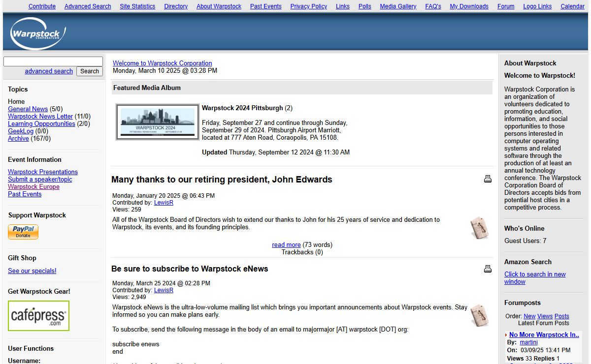The image size is (591, 364).
Task: Open the CafePress gear store image
Action: click(x=38, y=316)
